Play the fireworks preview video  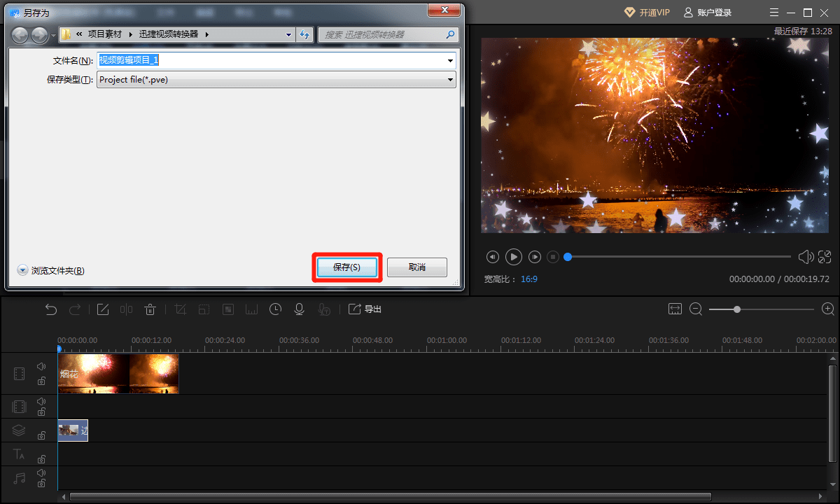(514, 257)
